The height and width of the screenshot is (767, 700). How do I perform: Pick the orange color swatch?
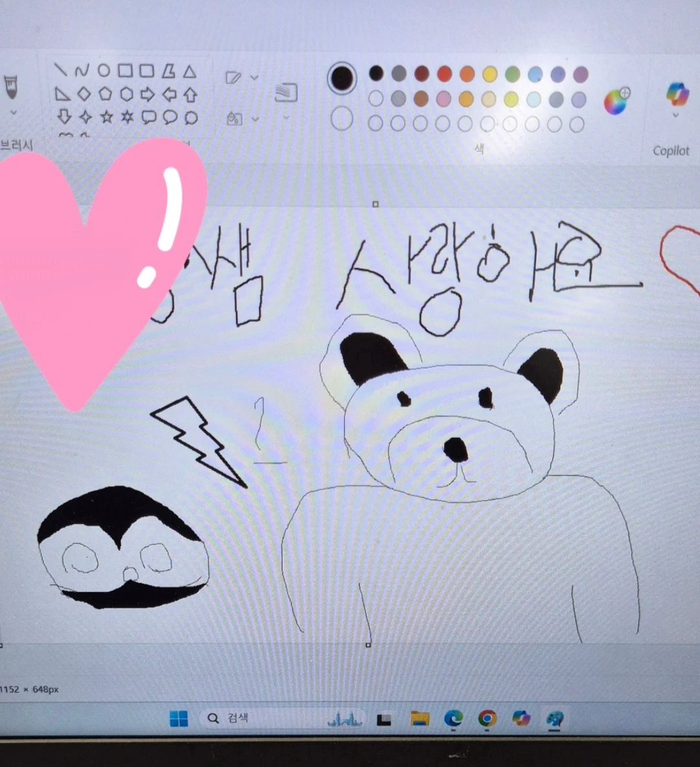pyautogui.click(x=467, y=74)
